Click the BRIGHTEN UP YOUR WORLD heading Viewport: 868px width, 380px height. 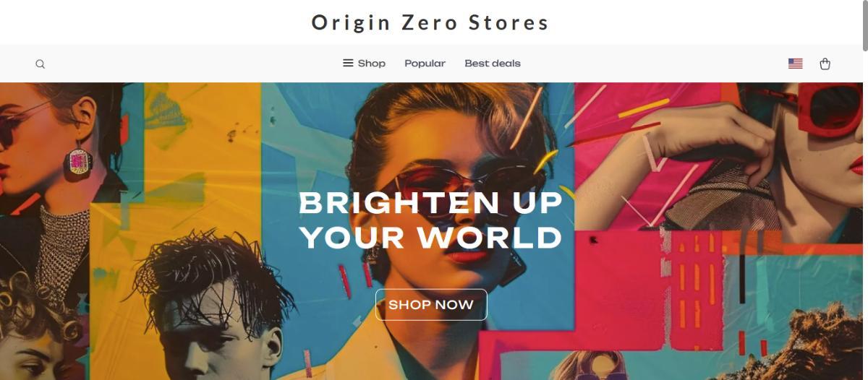point(431,220)
